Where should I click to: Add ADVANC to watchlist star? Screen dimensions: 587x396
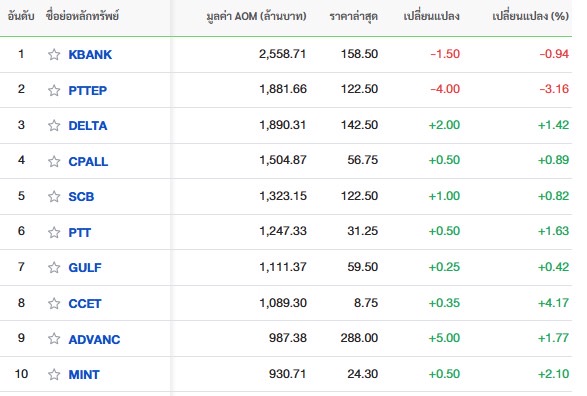tap(54, 339)
